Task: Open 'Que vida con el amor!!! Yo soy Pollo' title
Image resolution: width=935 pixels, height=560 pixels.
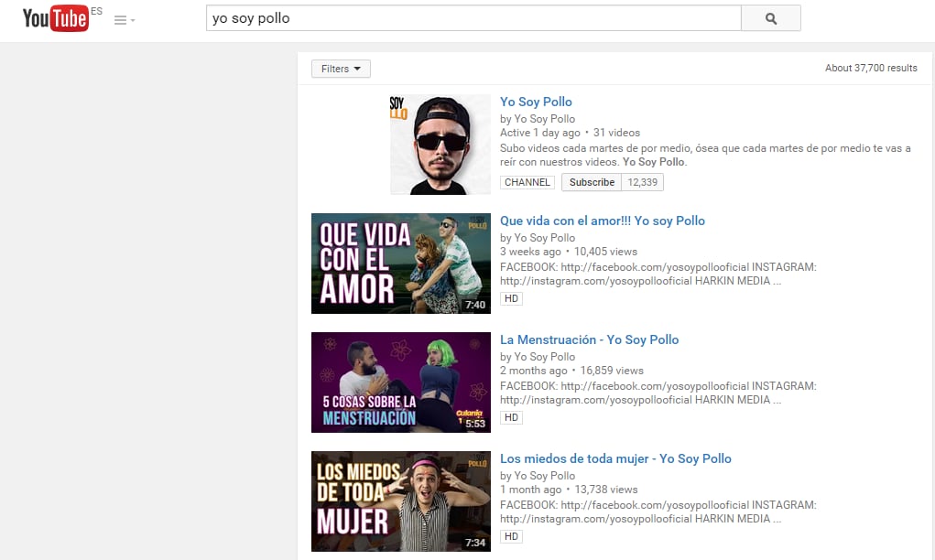Action: click(602, 221)
